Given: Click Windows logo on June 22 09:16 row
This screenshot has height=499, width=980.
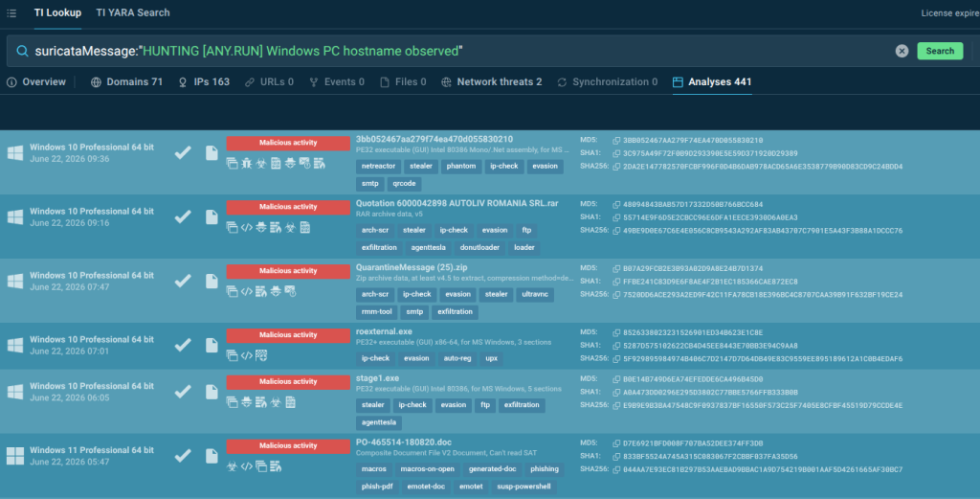Looking at the screenshot, I should [x=15, y=216].
